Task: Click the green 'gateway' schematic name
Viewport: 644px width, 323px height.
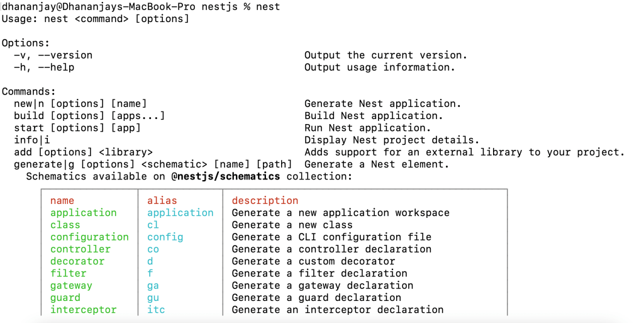Action: click(71, 285)
